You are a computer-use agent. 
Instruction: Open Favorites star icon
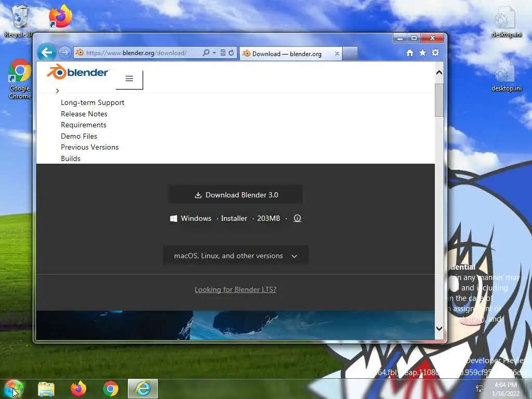pos(422,53)
